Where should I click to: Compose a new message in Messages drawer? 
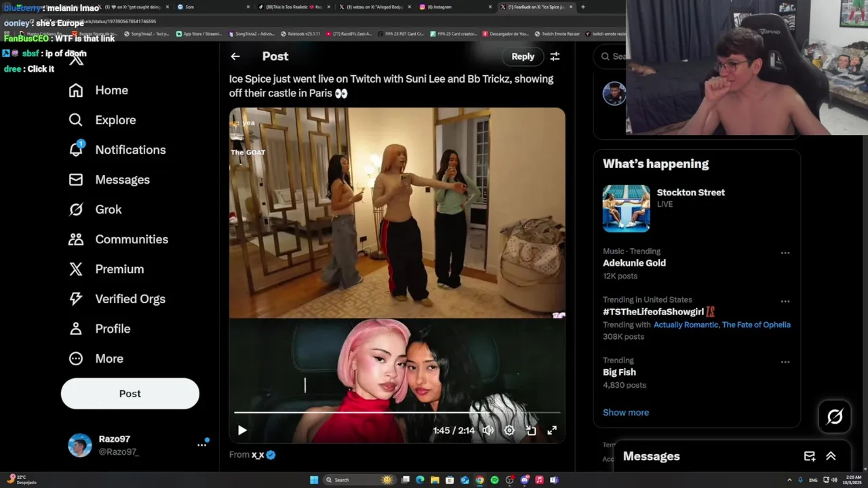click(x=810, y=456)
